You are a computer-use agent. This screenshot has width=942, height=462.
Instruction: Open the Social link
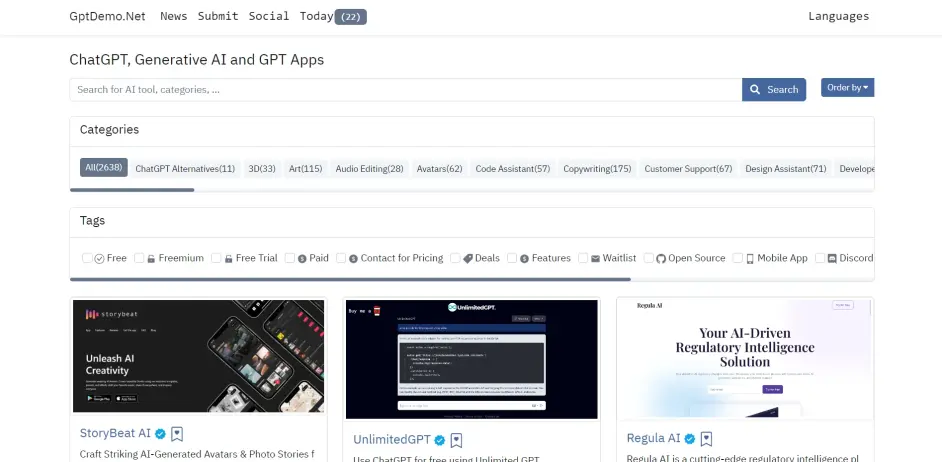269,16
